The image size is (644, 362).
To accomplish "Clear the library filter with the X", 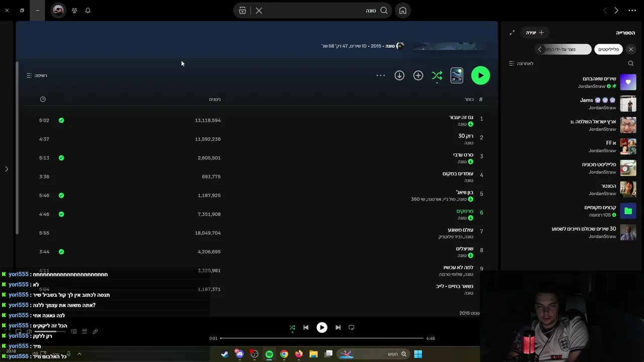I will click(x=630, y=49).
